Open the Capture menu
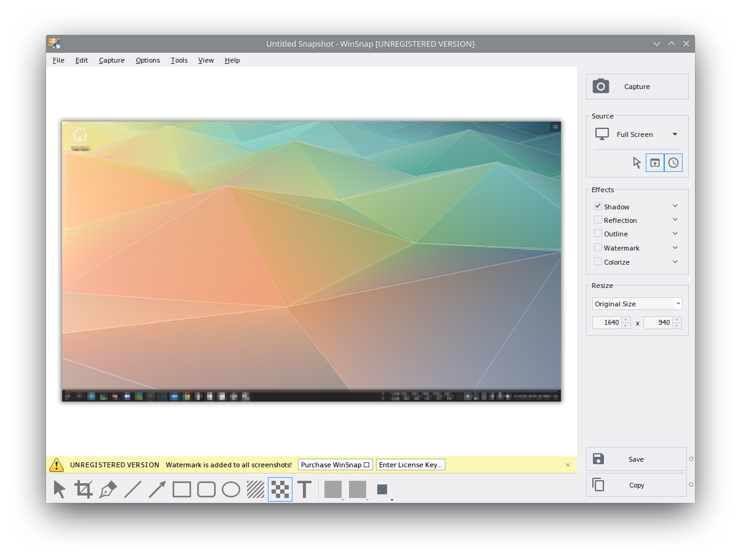The image size is (741, 560). [112, 60]
